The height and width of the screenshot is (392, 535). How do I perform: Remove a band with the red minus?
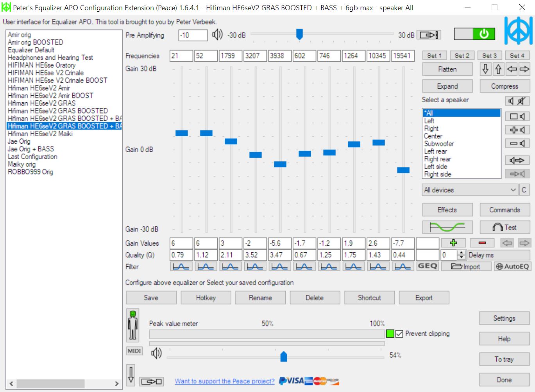point(482,243)
